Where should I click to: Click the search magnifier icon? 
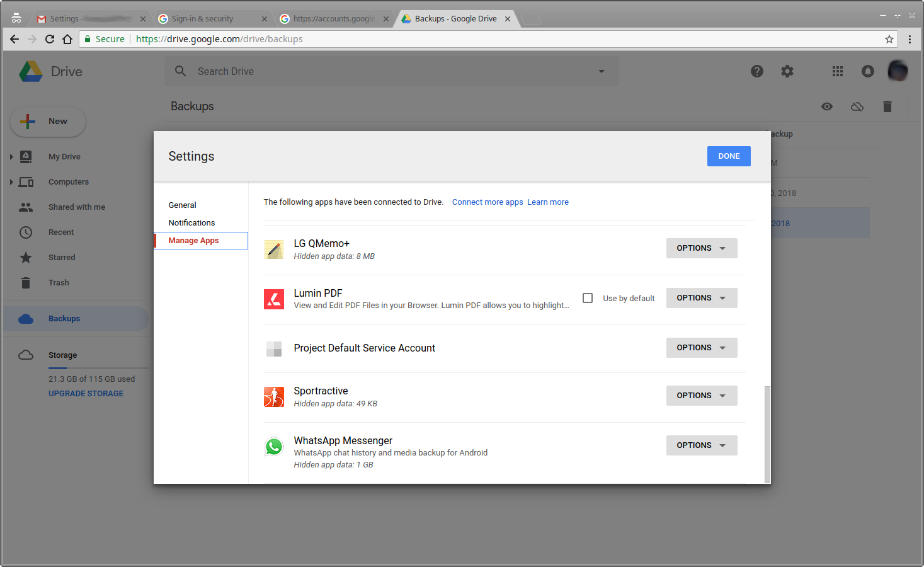click(180, 71)
